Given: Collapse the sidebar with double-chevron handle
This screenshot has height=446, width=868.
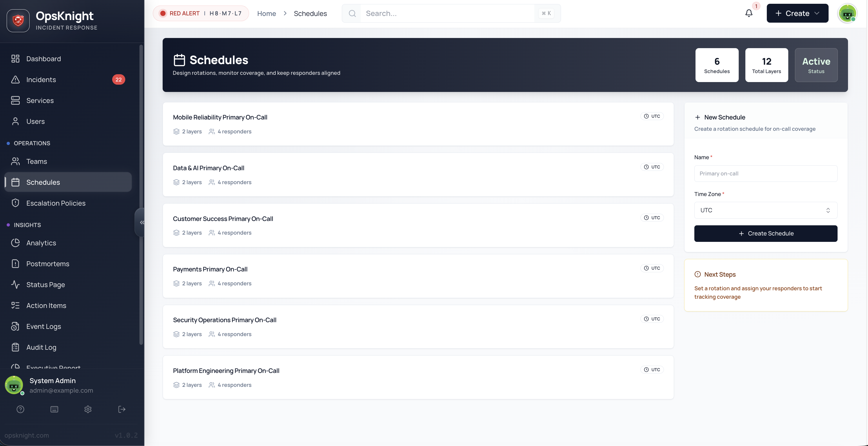Looking at the screenshot, I should click(141, 222).
